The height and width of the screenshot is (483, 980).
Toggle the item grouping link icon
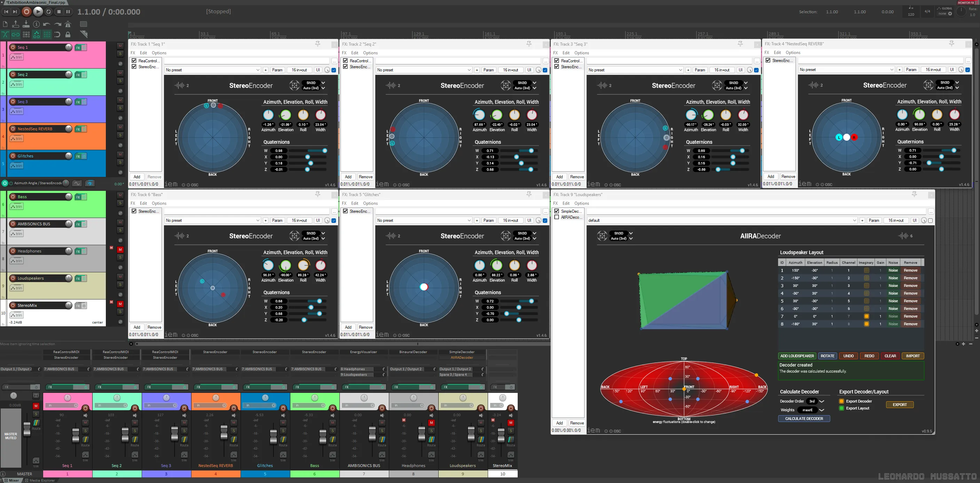pos(15,34)
